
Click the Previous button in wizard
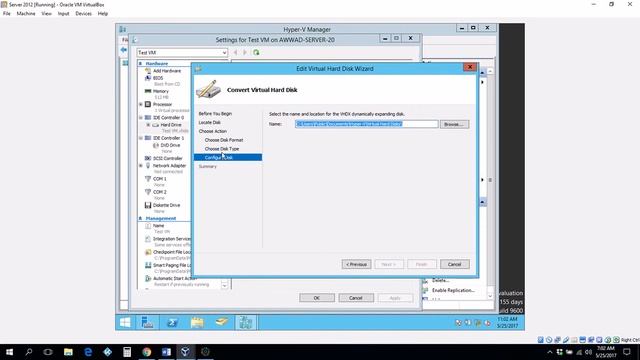356,264
